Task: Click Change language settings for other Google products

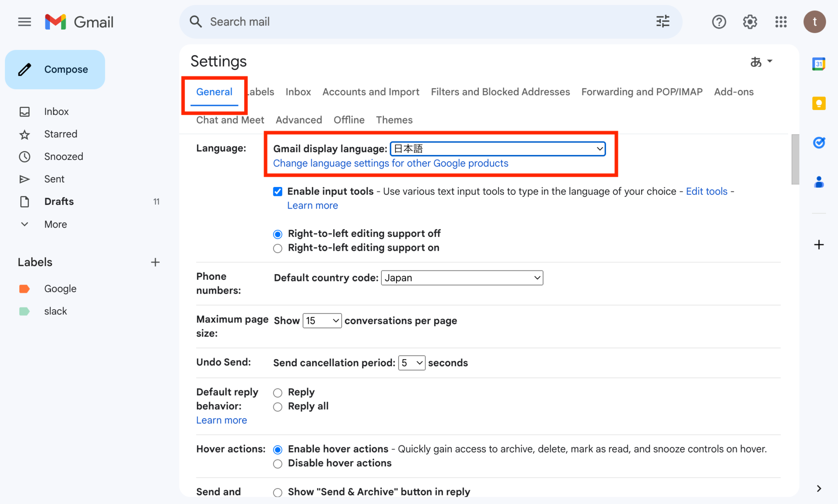Action: point(391,163)
